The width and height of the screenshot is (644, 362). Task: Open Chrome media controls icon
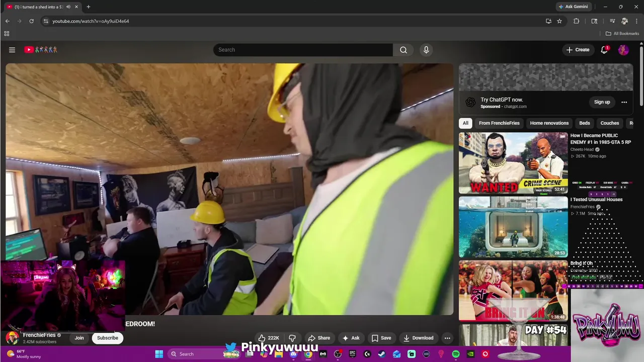(612, 21)
